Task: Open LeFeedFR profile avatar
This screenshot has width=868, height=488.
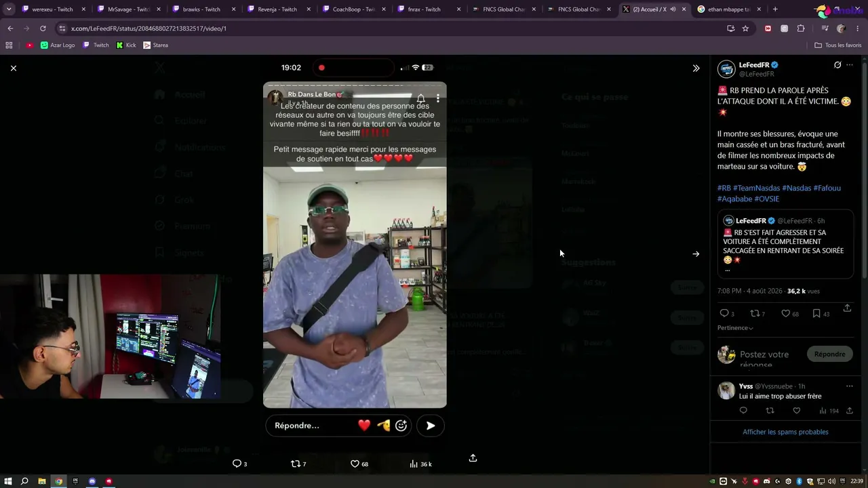Action: coord(726,69)
